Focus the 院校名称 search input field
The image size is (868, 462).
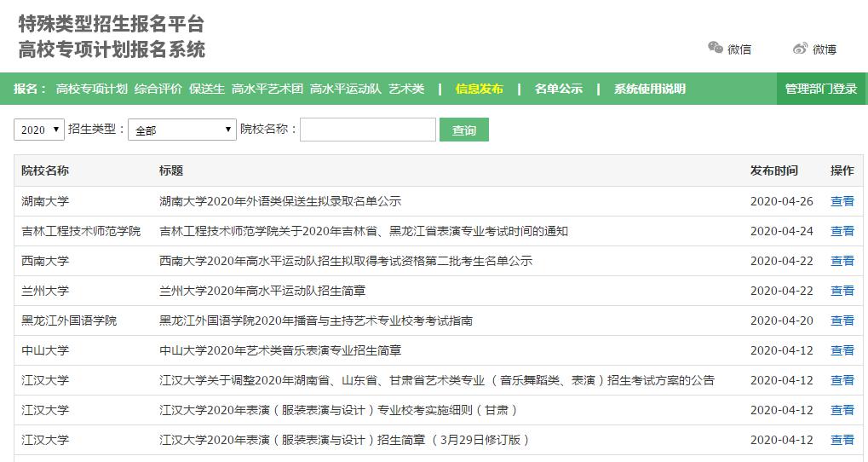[368, 130]
